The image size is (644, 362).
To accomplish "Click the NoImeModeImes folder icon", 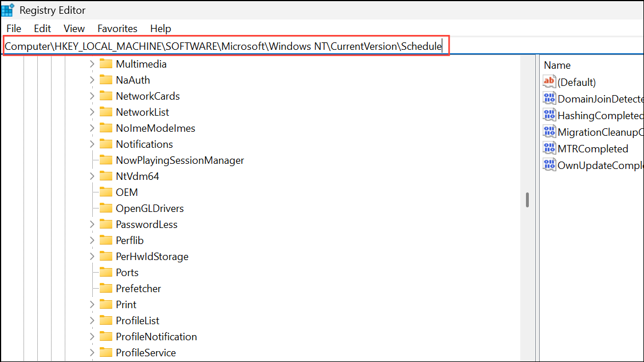I will [x=106, y=128].
